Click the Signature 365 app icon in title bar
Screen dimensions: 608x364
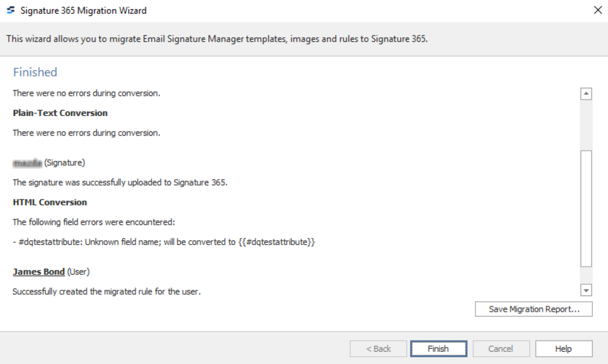(11, 10)
